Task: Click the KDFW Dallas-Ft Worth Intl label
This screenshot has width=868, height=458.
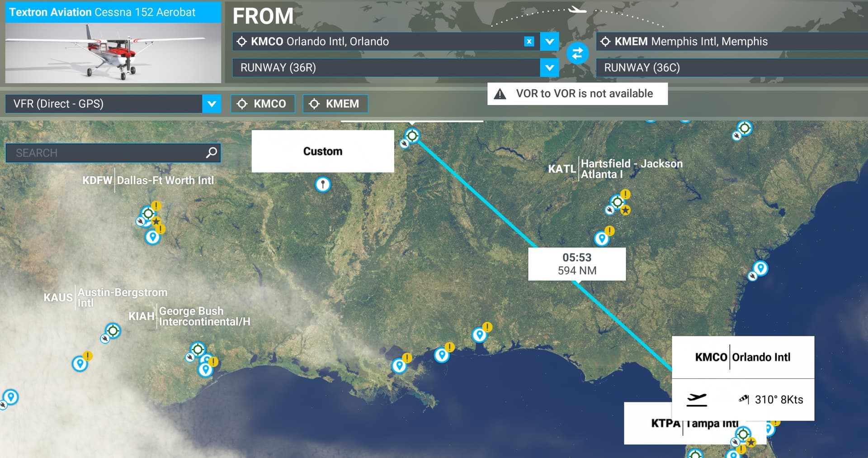Action: click(x=148, y=180)
